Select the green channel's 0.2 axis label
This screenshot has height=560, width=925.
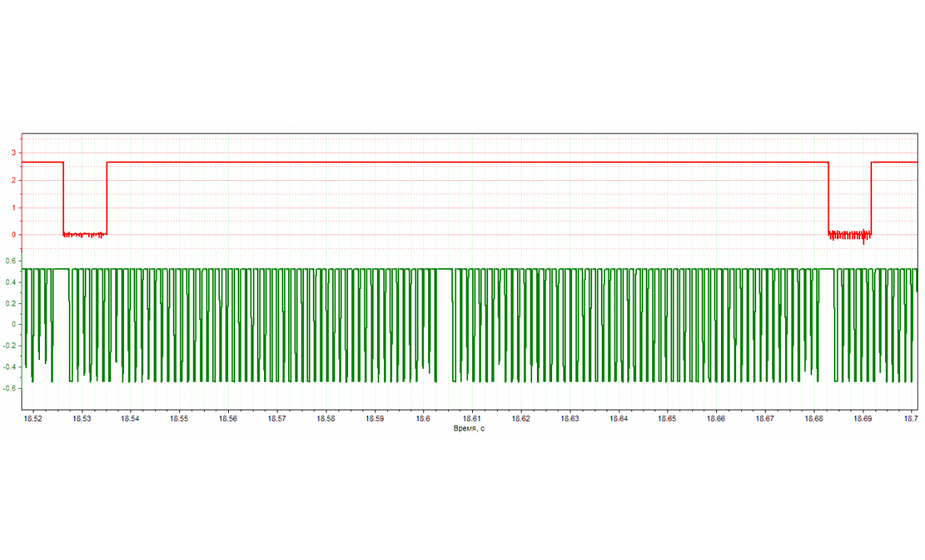pos(11,304)
